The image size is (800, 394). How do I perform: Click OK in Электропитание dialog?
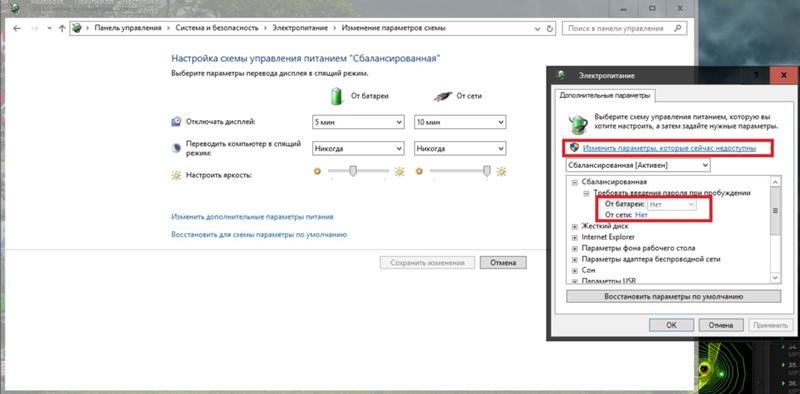[x=671, y=325]
